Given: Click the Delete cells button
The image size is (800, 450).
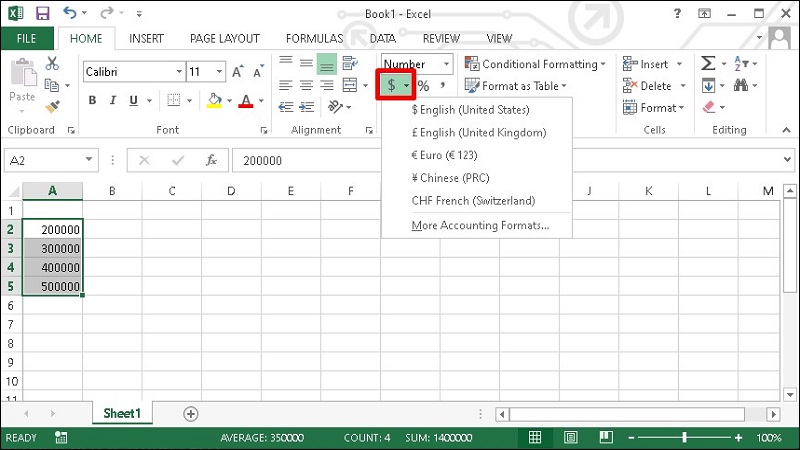Looking at the screenshot, I should point(647,86).
